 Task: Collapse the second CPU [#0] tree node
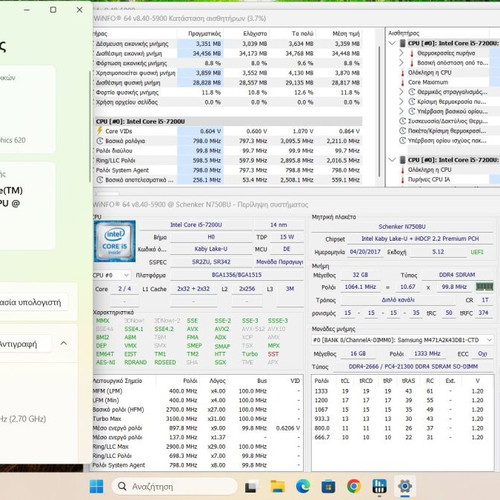point(392,160)
